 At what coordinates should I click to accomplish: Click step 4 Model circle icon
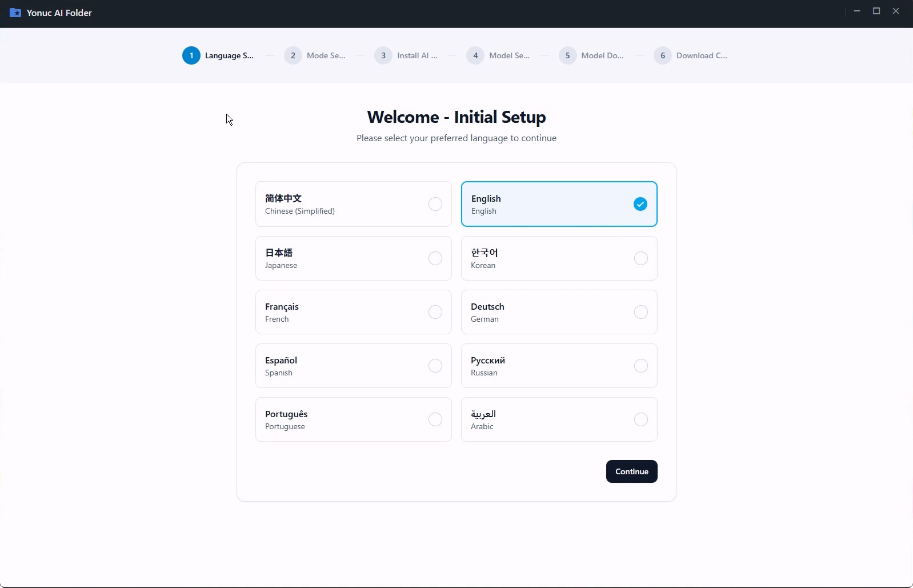pyautogui.click(x=475, y=55)
